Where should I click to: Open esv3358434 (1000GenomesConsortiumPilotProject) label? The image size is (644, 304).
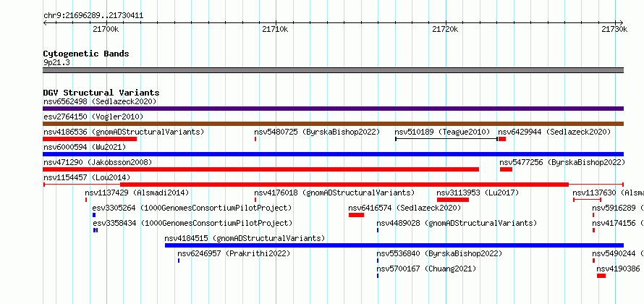(192, 223)
